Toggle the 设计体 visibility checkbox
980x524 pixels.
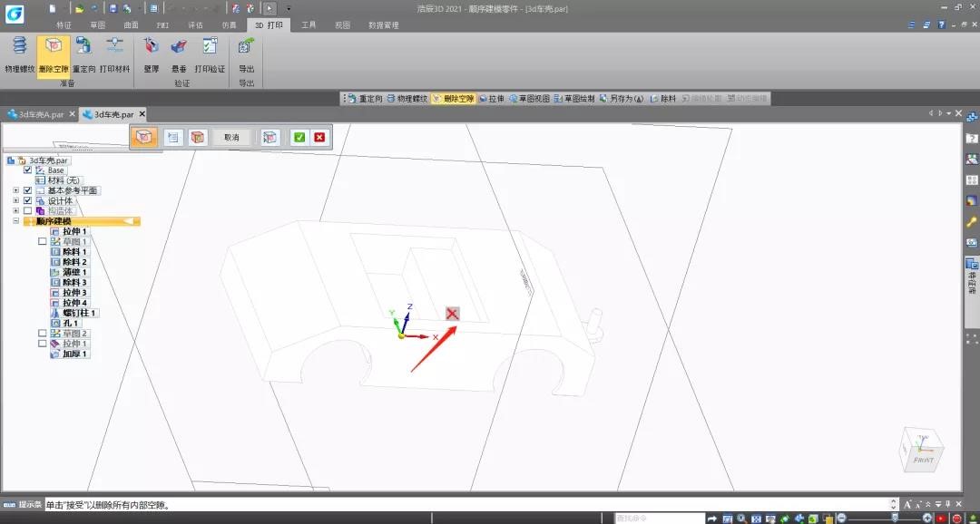tap(27, 200)
